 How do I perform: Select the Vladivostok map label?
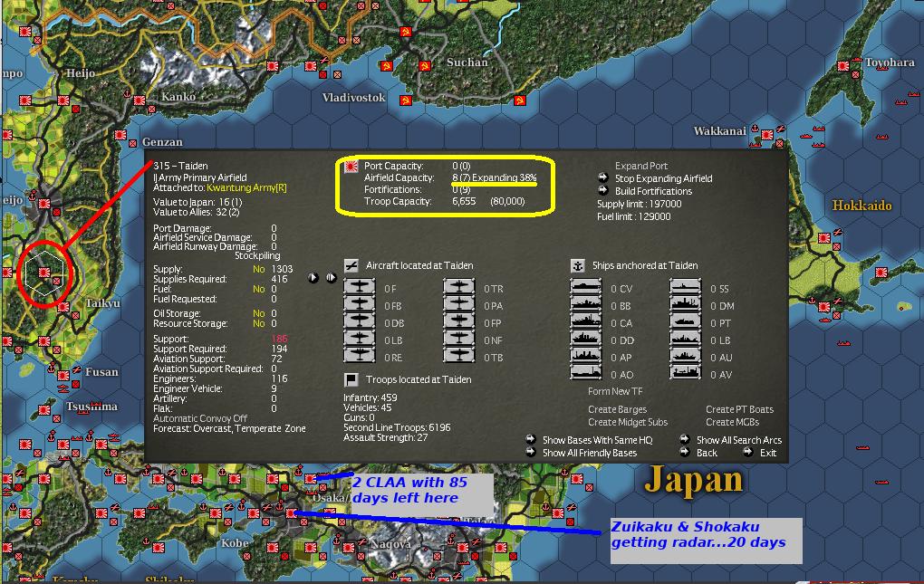[353, 98]
